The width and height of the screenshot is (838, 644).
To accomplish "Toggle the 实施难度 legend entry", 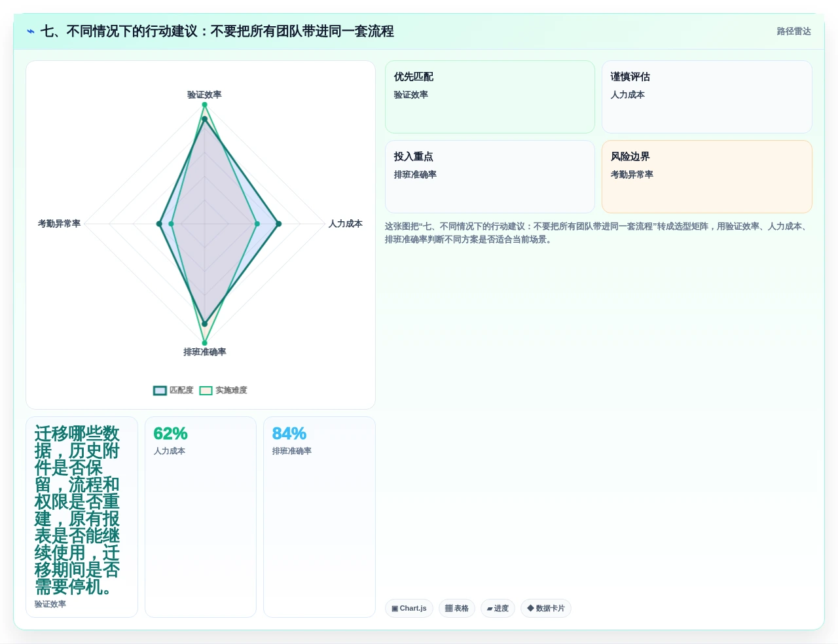I will point(223,390).
